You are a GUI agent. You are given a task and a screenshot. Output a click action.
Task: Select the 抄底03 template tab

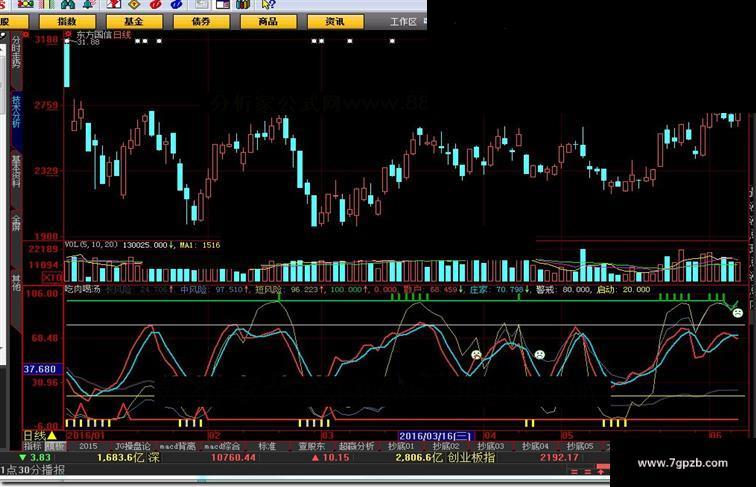click(x=491, y=446)
